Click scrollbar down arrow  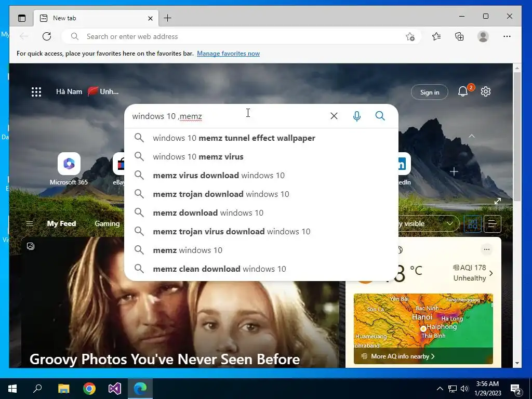(517, 363)
